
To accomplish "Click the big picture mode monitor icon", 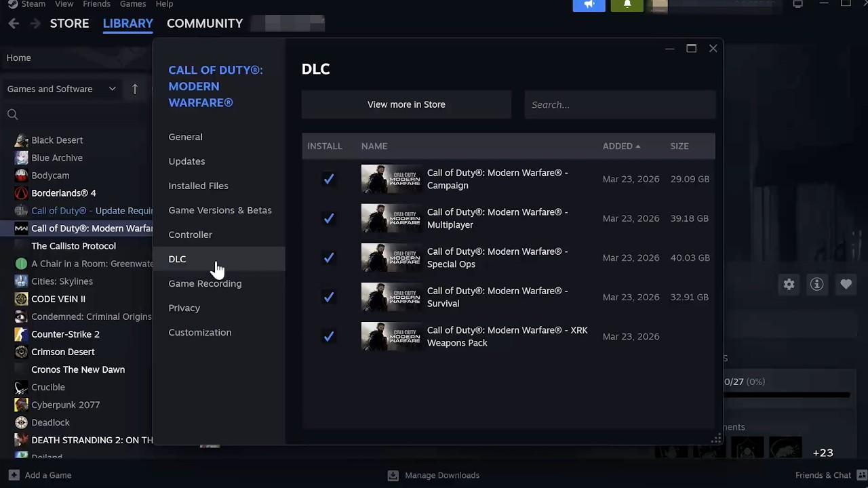I will click(798, 4).
